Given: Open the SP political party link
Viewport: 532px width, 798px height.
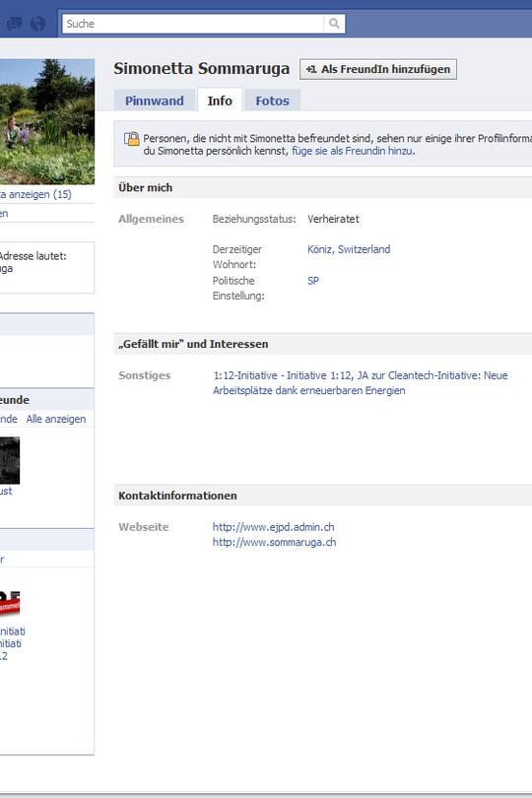Looking at the screenshot, I should (x=313, y=281).
